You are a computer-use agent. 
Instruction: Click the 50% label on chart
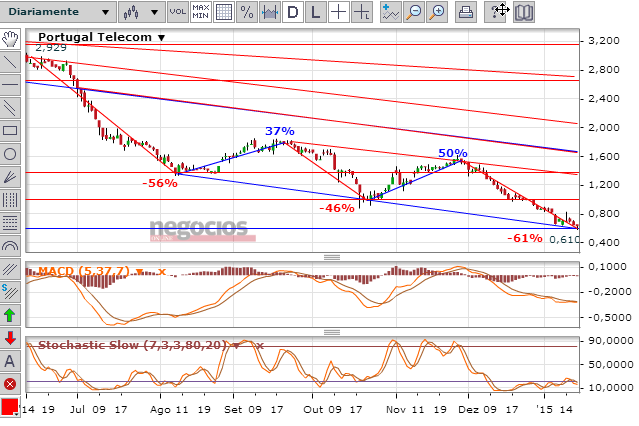click(453, 153)
